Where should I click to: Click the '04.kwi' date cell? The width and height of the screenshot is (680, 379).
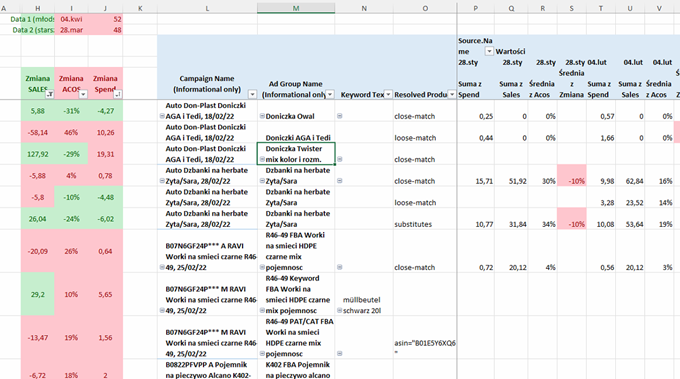pyautogui.click(x=71, y=19)
